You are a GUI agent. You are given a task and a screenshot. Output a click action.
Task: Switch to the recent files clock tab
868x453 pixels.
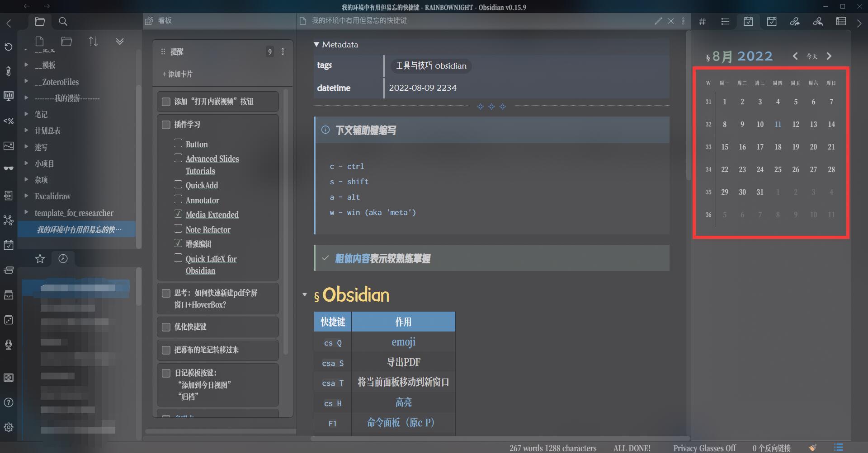(63, 259)
